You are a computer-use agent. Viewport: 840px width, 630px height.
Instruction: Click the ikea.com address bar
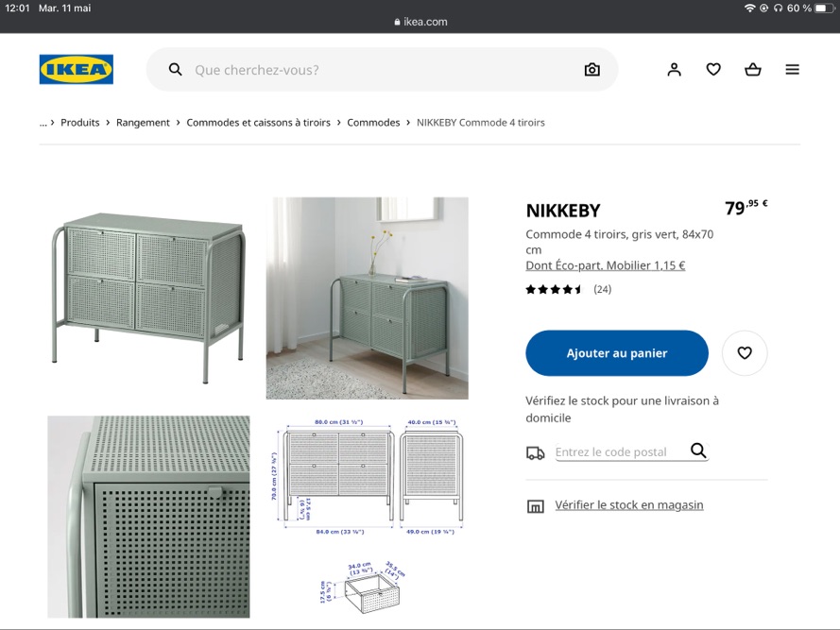(420, 22)
